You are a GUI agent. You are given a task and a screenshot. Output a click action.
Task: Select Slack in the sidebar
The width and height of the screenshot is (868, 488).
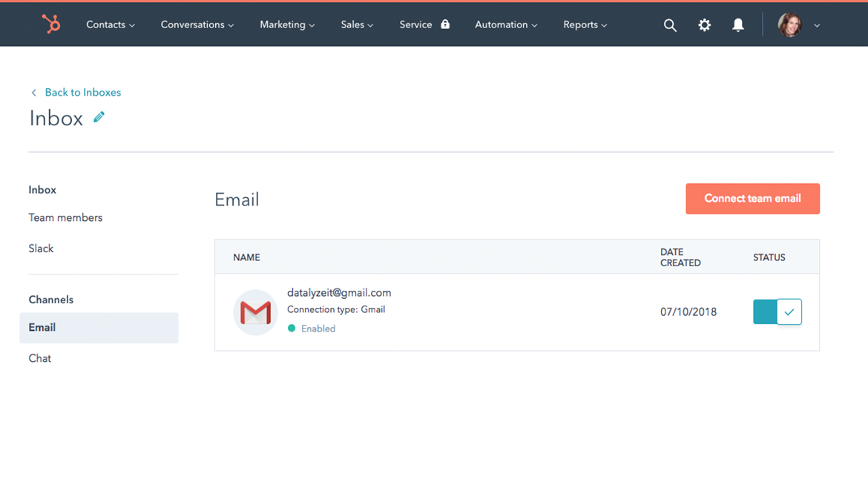[41, 248]
